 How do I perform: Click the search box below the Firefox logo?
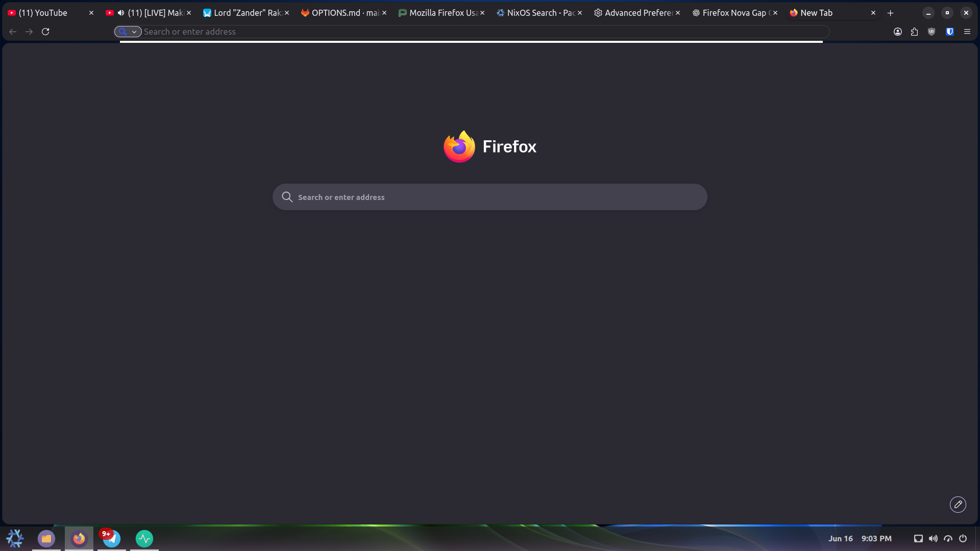(490, 197)
